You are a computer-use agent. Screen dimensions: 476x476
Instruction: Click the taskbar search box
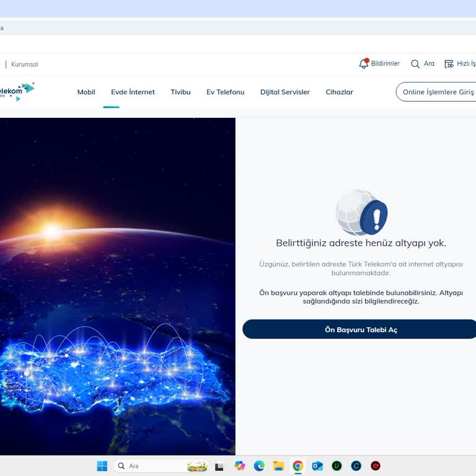161,465
